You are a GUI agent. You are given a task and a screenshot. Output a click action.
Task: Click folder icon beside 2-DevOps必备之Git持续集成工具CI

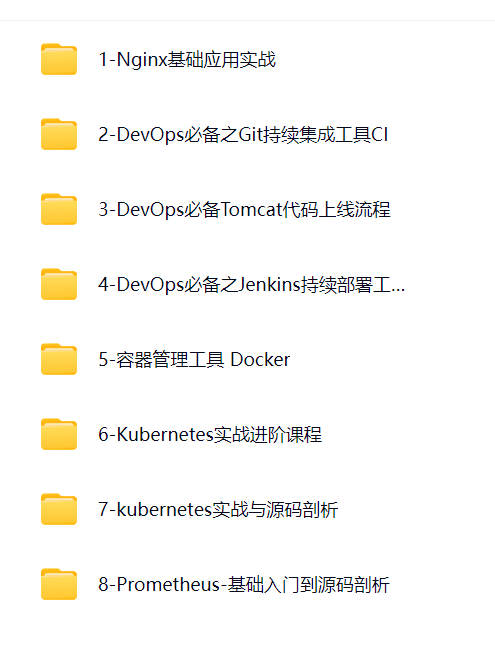click(59, 134)
